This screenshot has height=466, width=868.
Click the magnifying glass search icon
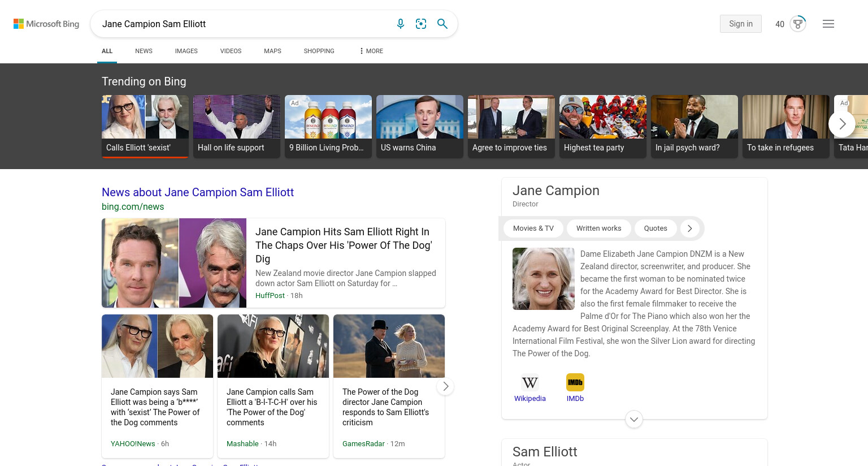coord(442,24)
